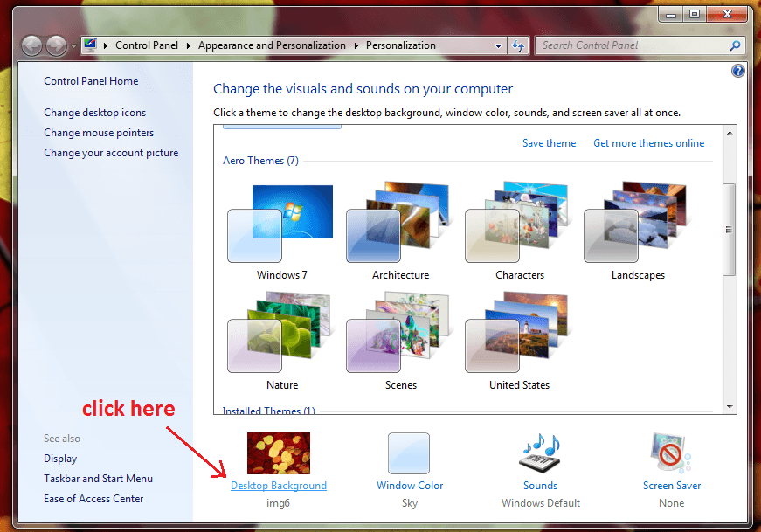Screen dimensions: 761x532
Task: Open Display under See also
Action: [x=60, y=459]
